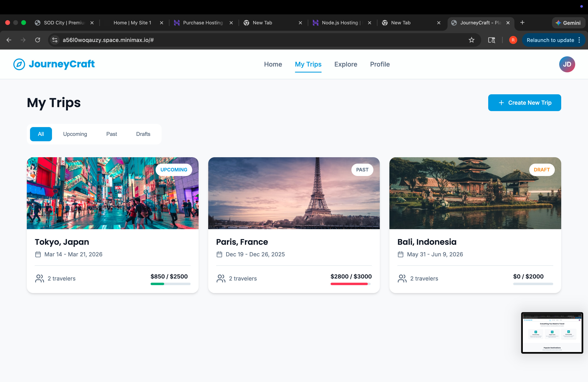The width and height of the screenshot is (588, 382).
Task: Switch to the Purchase Hosting browser tab
Action: (x=203, y=23)
